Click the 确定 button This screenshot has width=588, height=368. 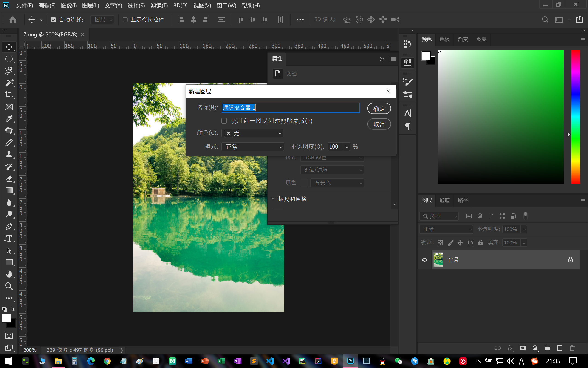pyautogui.click(x=379, y=109)
